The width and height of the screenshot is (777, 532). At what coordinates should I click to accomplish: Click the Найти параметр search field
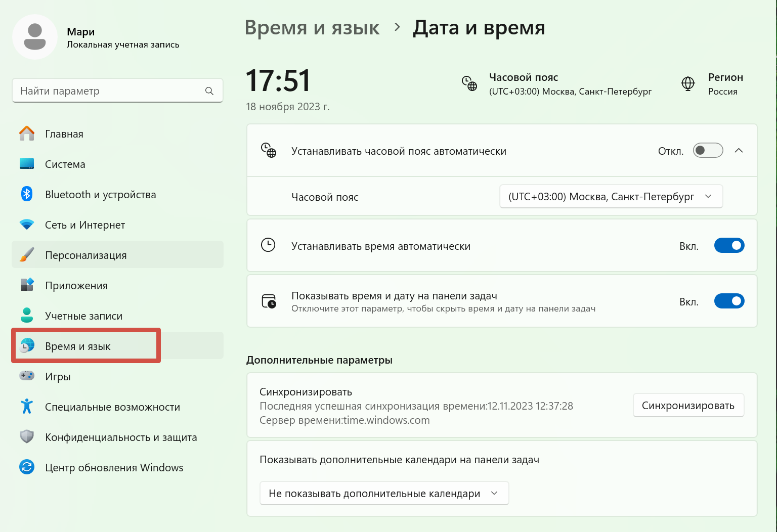click(x=110, y=91)
